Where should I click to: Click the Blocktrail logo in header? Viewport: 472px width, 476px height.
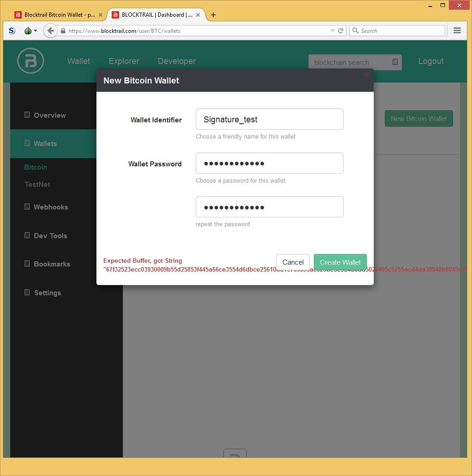coord(31,61)
